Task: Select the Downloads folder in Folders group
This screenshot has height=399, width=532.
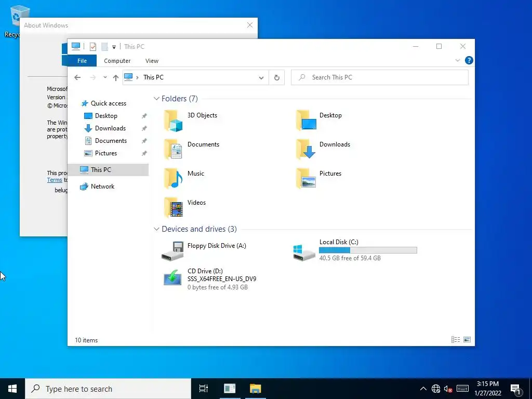Action: 306,150
